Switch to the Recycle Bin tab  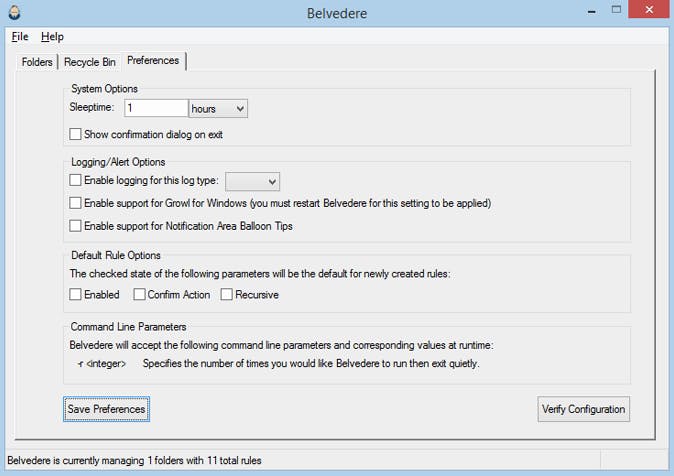90,62
